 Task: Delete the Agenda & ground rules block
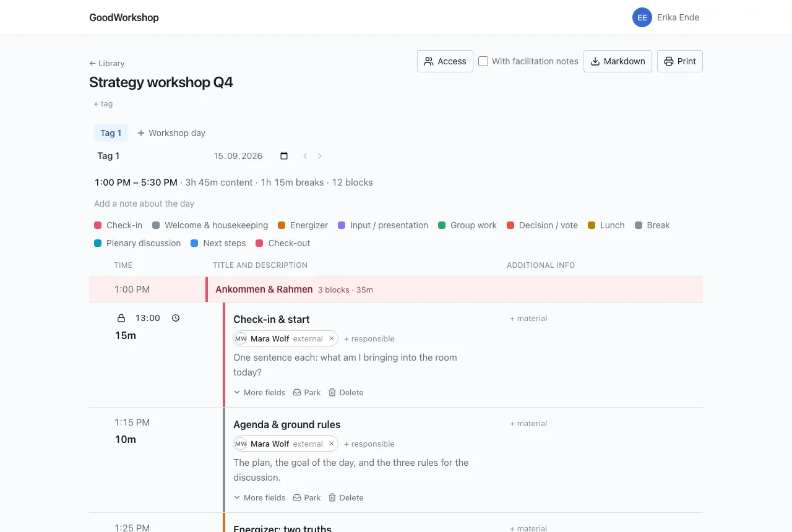pyautogui.click(x=346, y=497)
